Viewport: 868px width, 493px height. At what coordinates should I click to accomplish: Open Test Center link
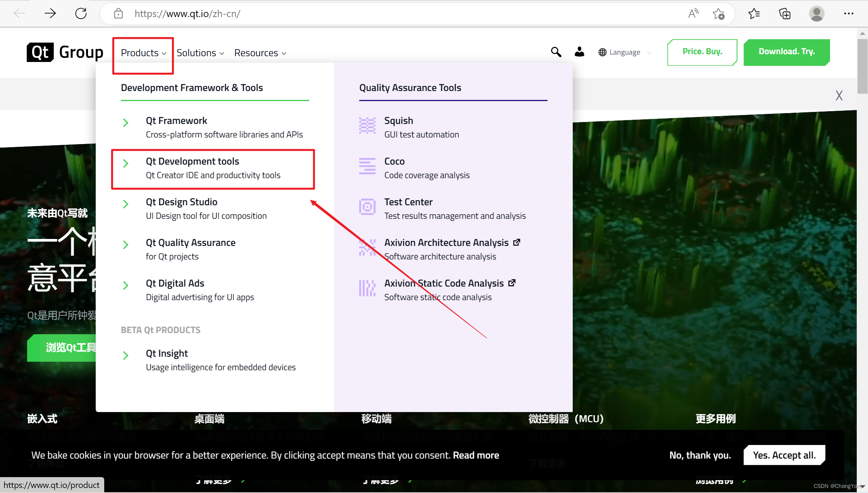tap(455, 209)
